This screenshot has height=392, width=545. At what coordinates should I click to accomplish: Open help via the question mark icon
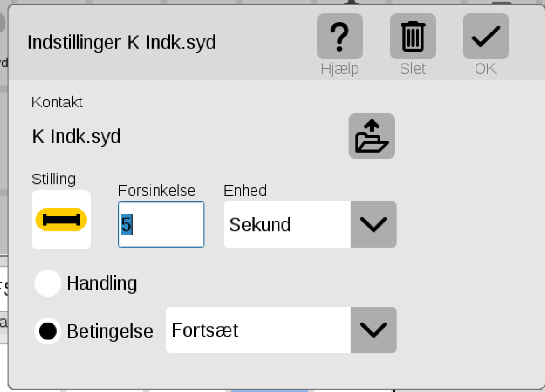pos(340,37)
